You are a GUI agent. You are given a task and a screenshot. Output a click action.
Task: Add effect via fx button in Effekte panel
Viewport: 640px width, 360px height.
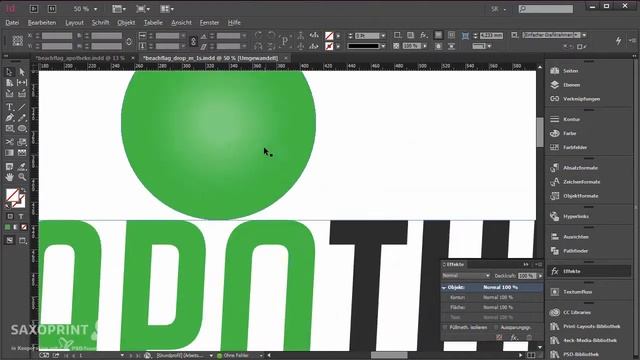(x=514, y=338)
